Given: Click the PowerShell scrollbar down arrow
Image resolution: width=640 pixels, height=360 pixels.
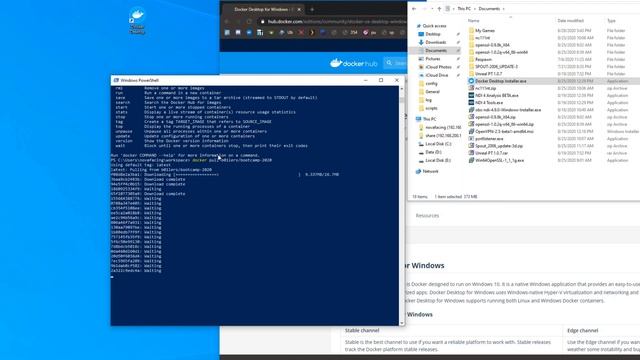Looking at the screenshot, I should (x=402, y=323).
